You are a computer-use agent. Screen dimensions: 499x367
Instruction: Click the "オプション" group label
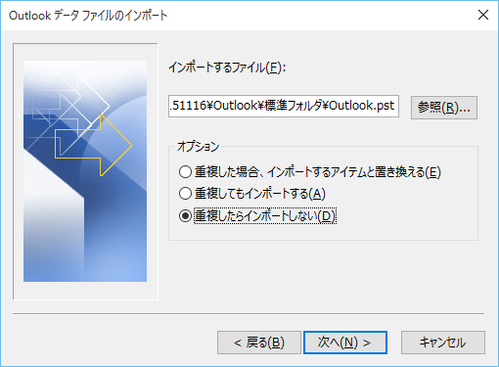(198, 146)
